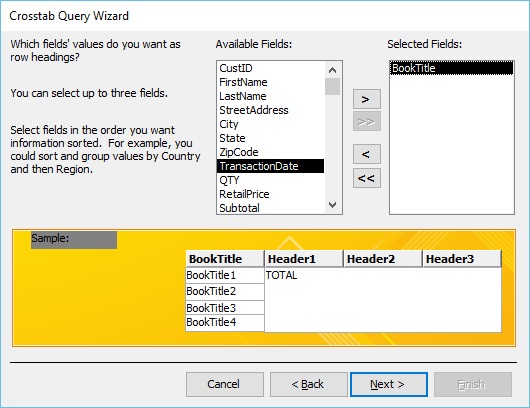Click the Crosstab Query Wizard title
The height and width of the screenshot is (408, 530).
point(69,16)
